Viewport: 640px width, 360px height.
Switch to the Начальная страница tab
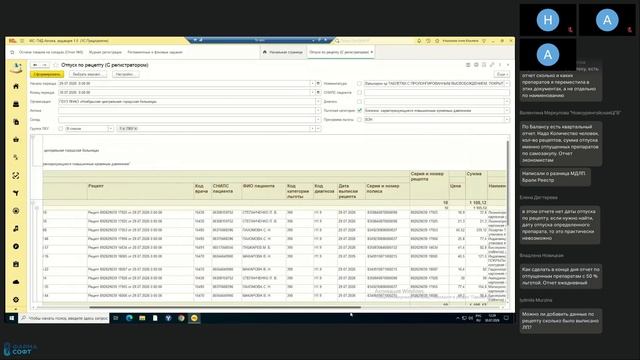pyautogui.click(x=282, y=52)
